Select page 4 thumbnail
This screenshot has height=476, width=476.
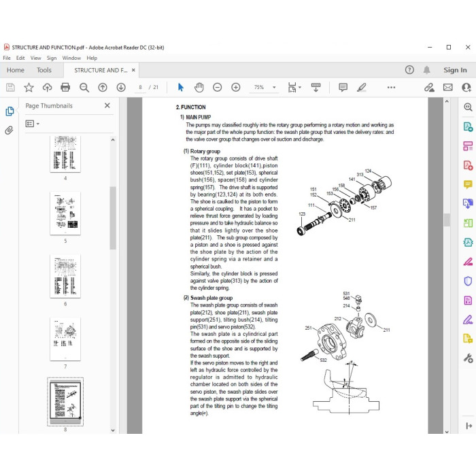(65, 154)
